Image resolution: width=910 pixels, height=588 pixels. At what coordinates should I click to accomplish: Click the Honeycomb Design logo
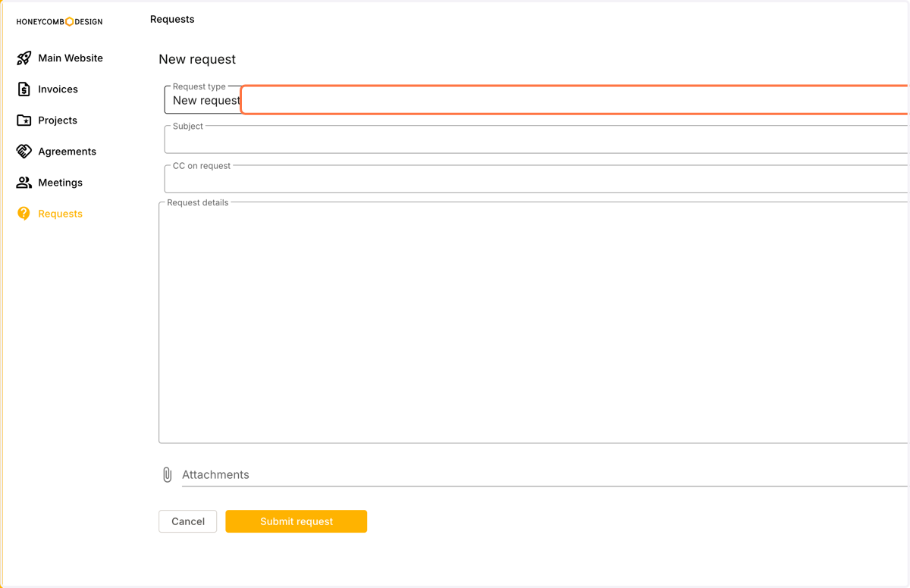tap(59, 22)
